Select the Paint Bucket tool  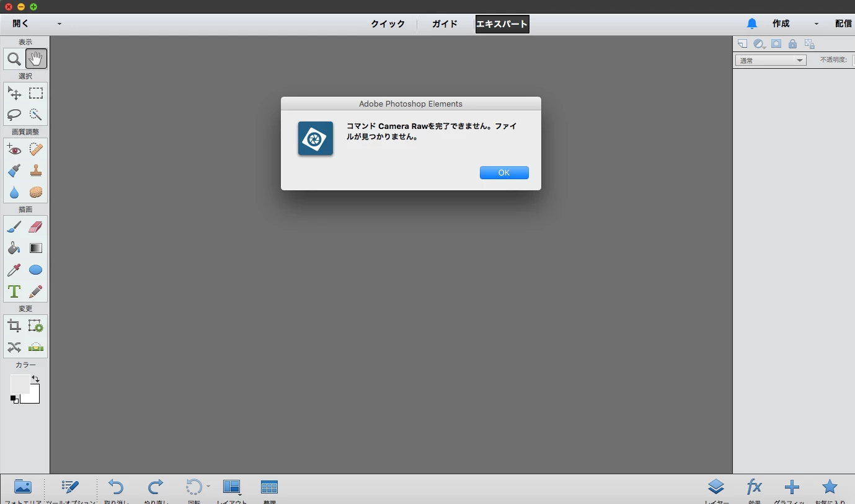[x=14, y=248]
